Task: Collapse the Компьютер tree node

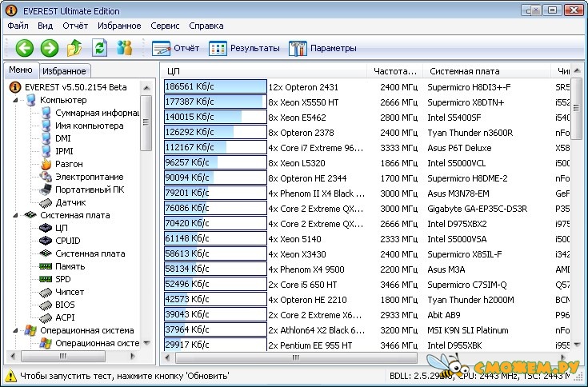Action: [x=15, y=100]
